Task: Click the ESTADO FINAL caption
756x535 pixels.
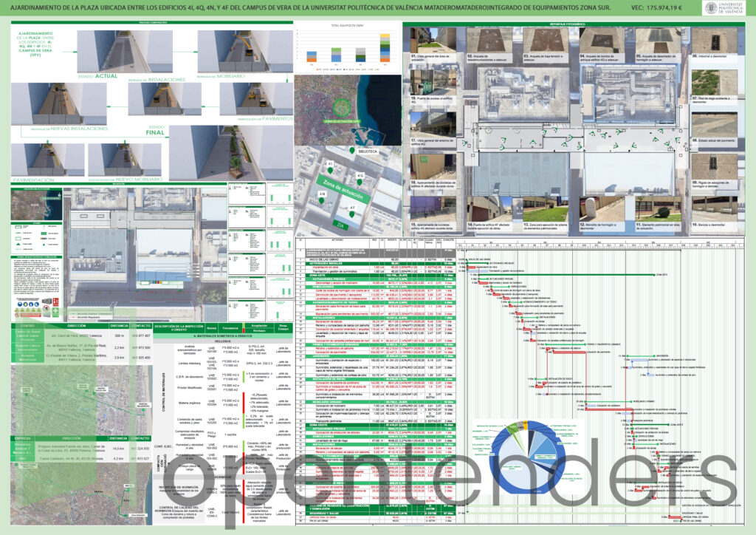Action: click(x=155, y=130)
